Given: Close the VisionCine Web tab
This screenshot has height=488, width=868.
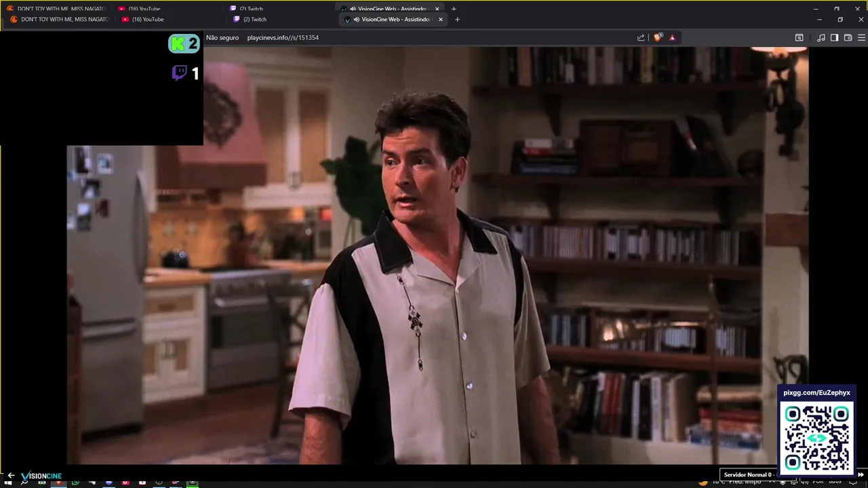Looking at the screenshot, I should 441,20.
